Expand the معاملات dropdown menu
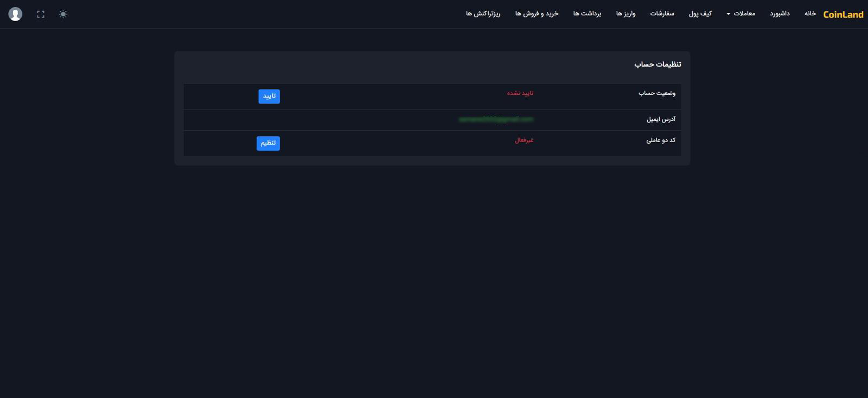 (741, 14)
